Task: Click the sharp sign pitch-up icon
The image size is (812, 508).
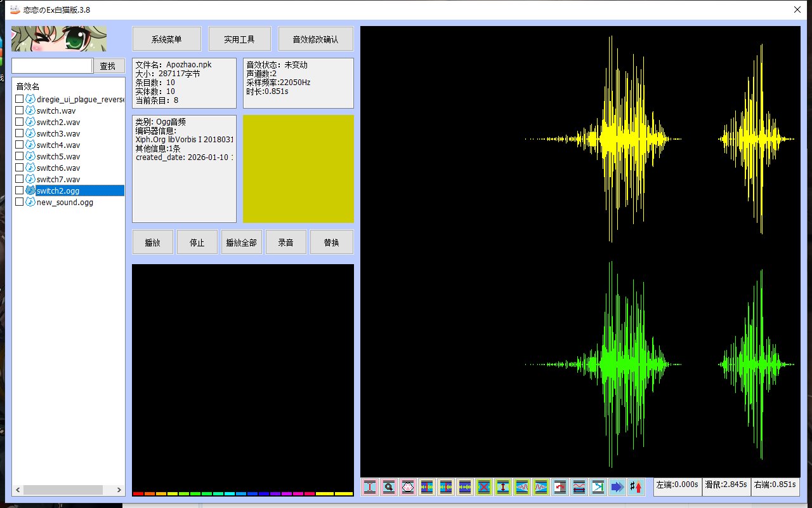Action: click(x=636, y=487)
